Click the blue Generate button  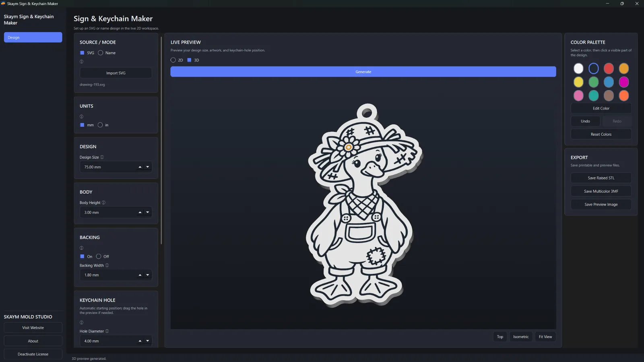[x=363, y=72]
